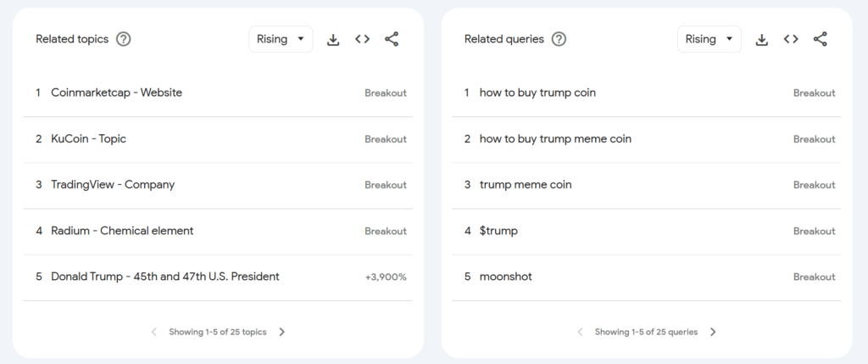Download Related queries data as CSV
This screenshot has width=868, height=364.
(x=762, y=39)
